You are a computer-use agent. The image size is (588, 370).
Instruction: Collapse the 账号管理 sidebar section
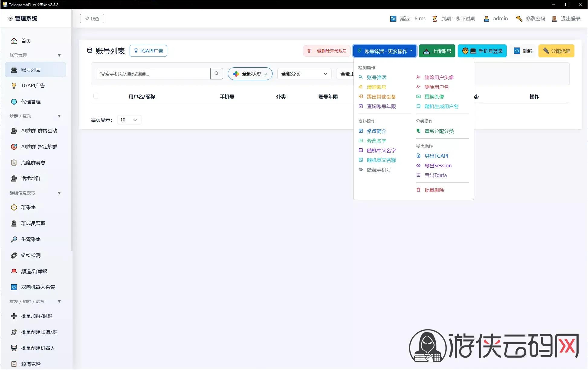point(59,55)
